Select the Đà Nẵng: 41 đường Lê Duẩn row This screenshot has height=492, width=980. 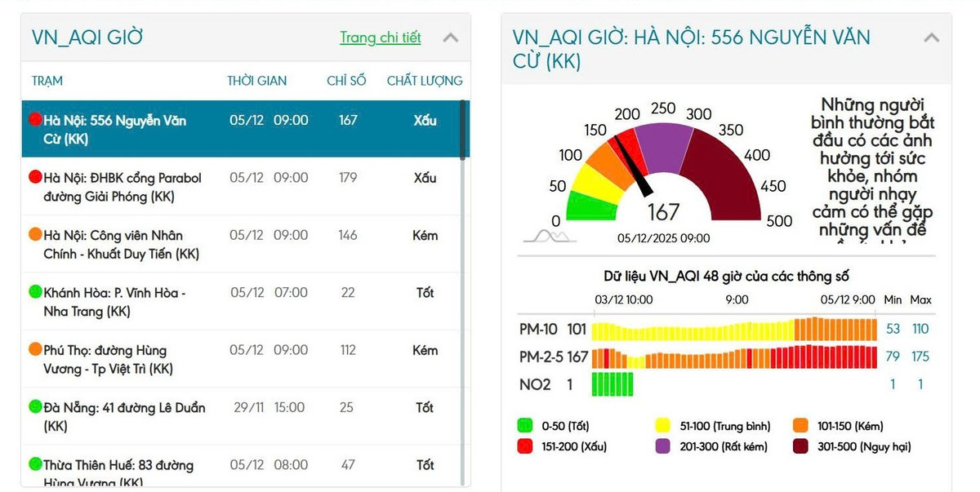pos(122,416)
